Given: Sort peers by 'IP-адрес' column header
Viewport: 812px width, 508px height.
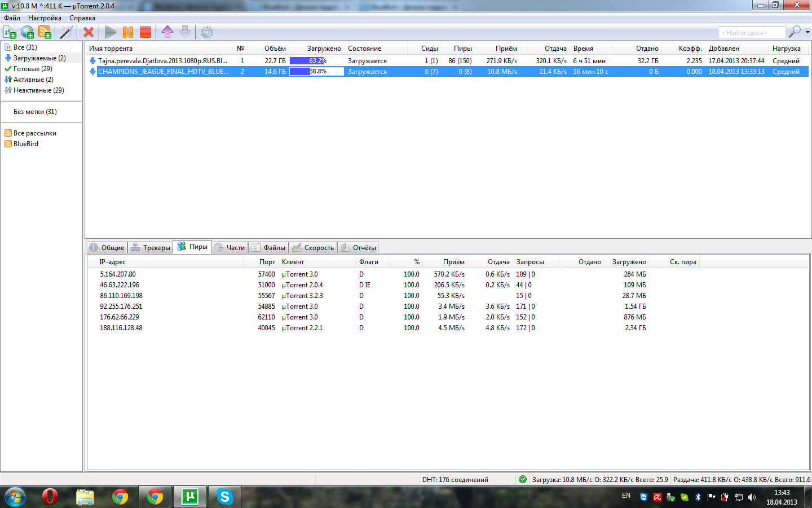Looking at the screenshot, I should (165, 262).
